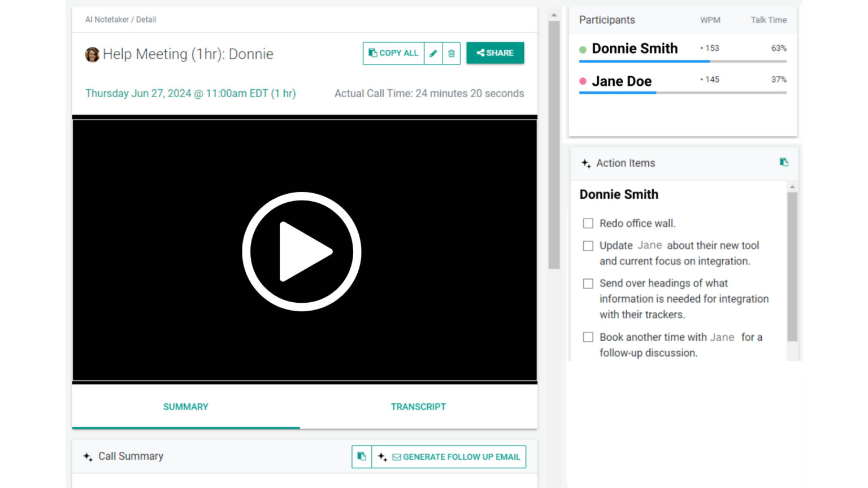Viewport: 868px width, 488px height.
Task: Click the trash delete icon in header
Action: click(452, 53)
